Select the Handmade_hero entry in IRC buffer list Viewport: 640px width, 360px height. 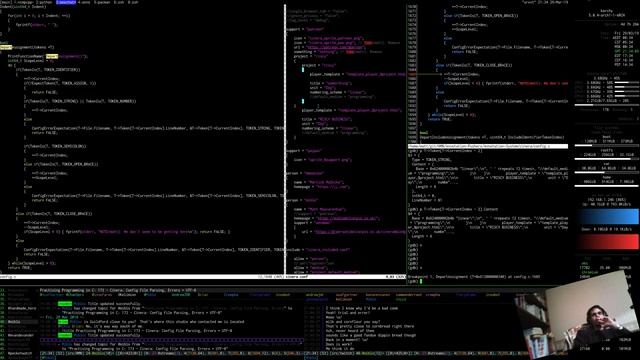22,308
